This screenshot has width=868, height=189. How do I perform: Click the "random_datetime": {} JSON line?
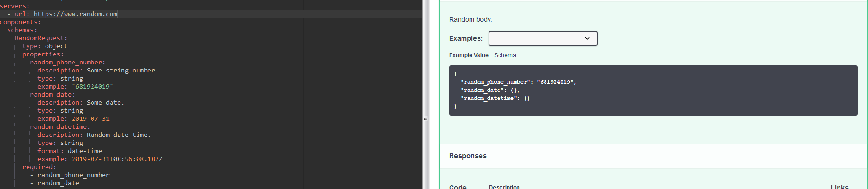[x=495, y=98]
